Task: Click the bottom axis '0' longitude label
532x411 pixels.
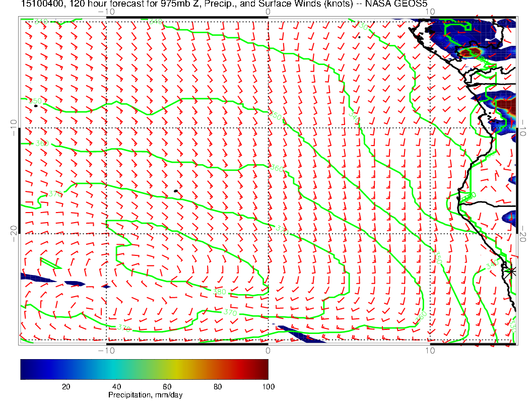Action: [268, 351]
